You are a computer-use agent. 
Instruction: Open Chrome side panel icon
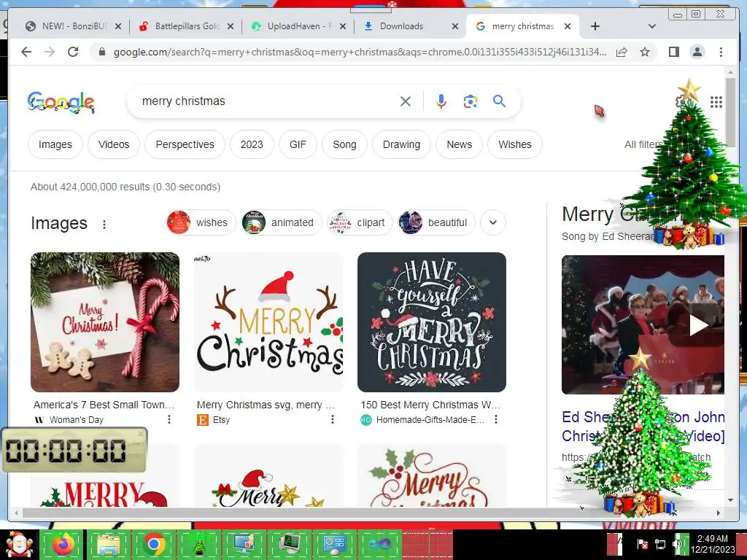click(x=673, y=52)
